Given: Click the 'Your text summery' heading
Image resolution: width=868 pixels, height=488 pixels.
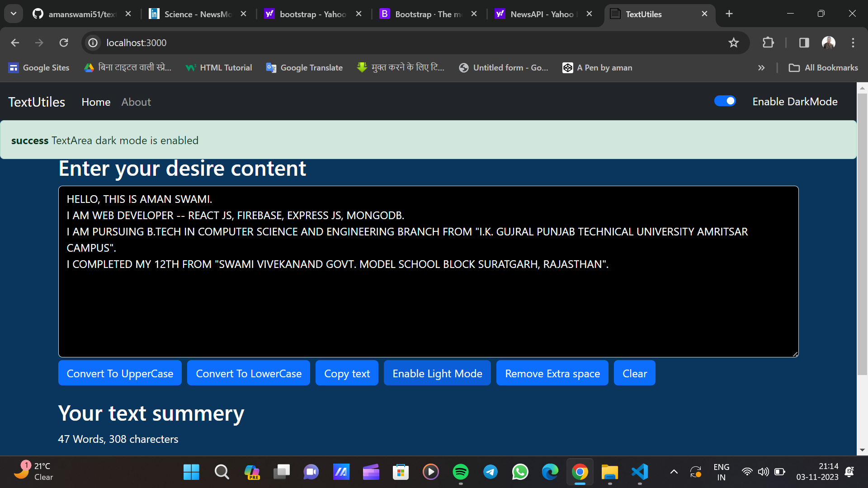Looking at the screenshot, I should click(x=151, y=413).
